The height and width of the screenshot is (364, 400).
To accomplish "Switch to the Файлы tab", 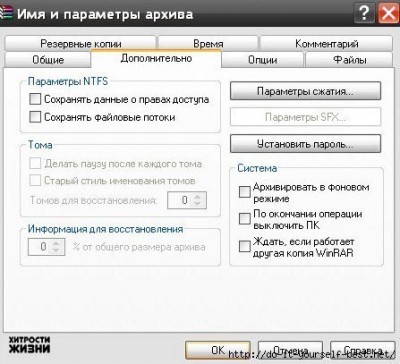I will [349, 60].
